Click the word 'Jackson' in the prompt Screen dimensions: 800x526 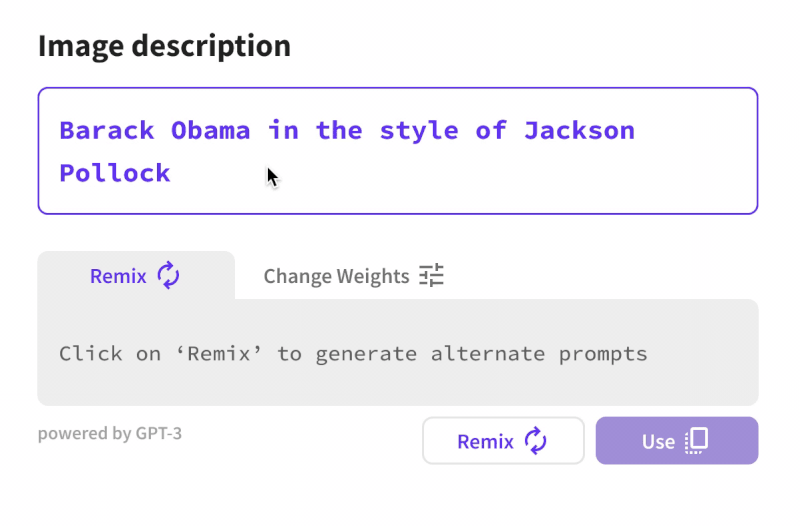579,130
